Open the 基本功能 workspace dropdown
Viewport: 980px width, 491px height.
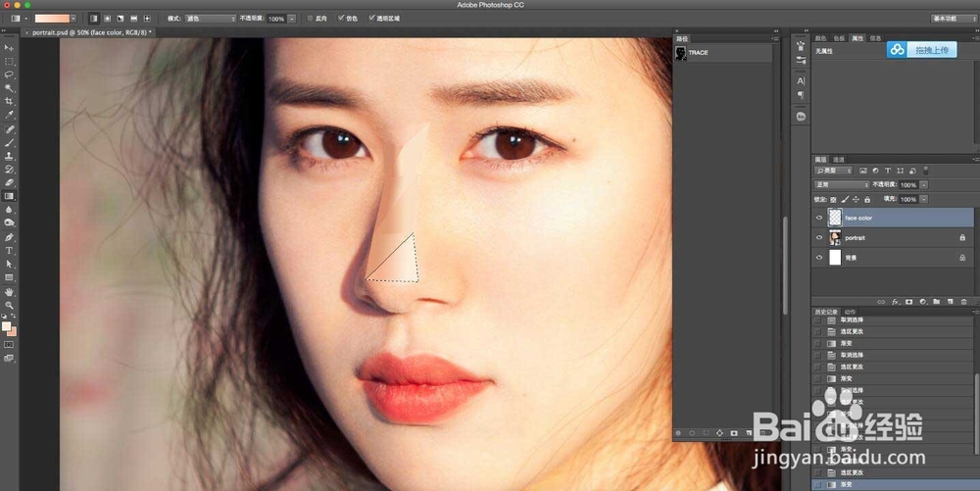[x=954, y=19]
